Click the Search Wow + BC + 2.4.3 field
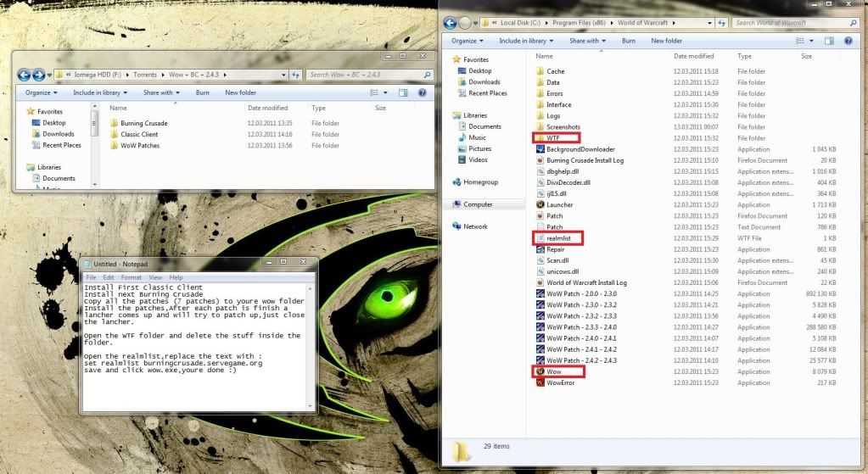This screenshot has height=474, width=868. pyautogui.click(x=365, y=75)
